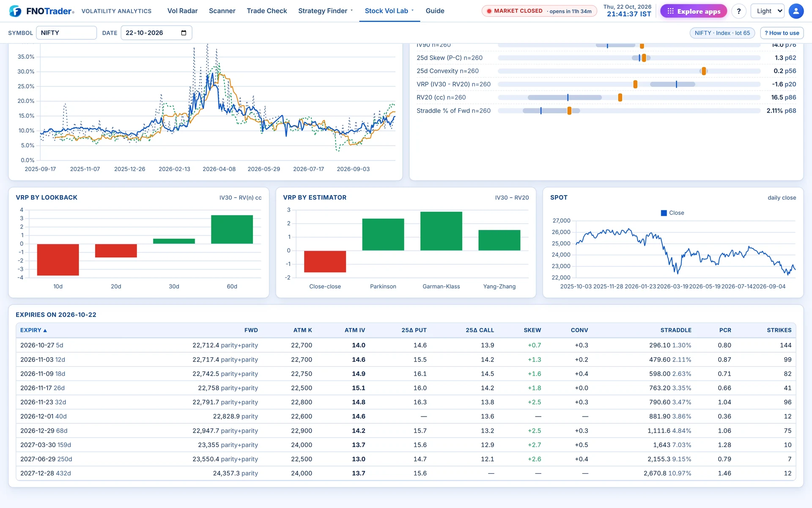This screenshot has width=812, height=508.
Task: Open the calendar picker icon in date field
Action: coord(184,33)
